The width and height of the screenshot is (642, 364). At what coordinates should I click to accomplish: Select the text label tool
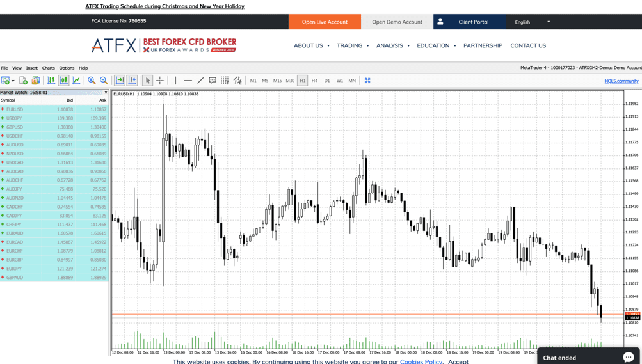tap(213, 81)
